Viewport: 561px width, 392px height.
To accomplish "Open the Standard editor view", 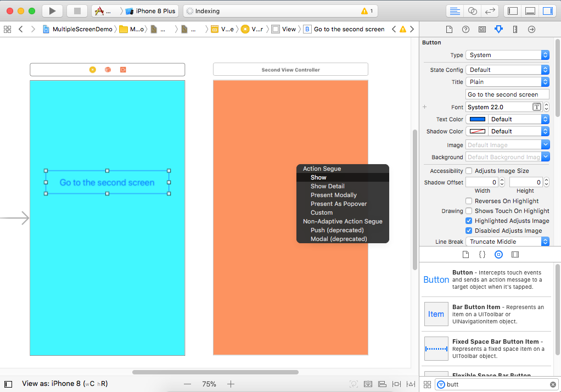I will (455, 11).
